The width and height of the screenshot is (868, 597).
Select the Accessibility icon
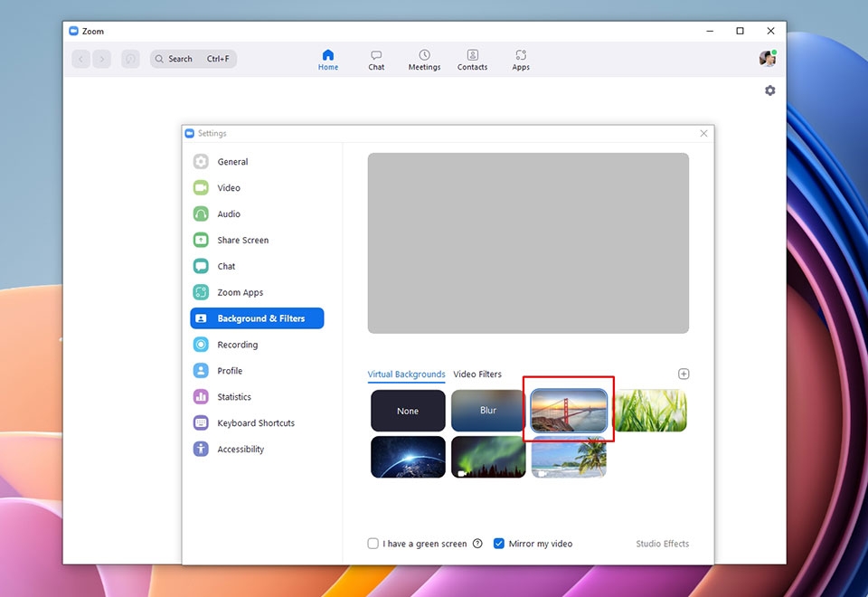tap(201, 449)
